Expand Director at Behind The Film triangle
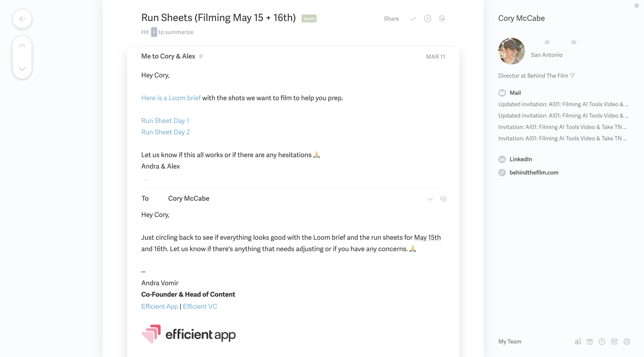The image size is (644, 357). 572,75
